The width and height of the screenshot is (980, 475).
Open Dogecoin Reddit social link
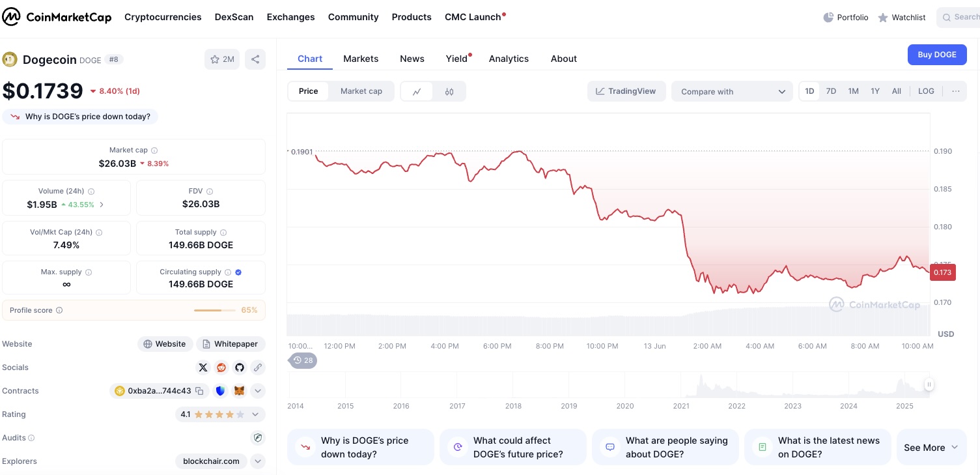(221, 367)
